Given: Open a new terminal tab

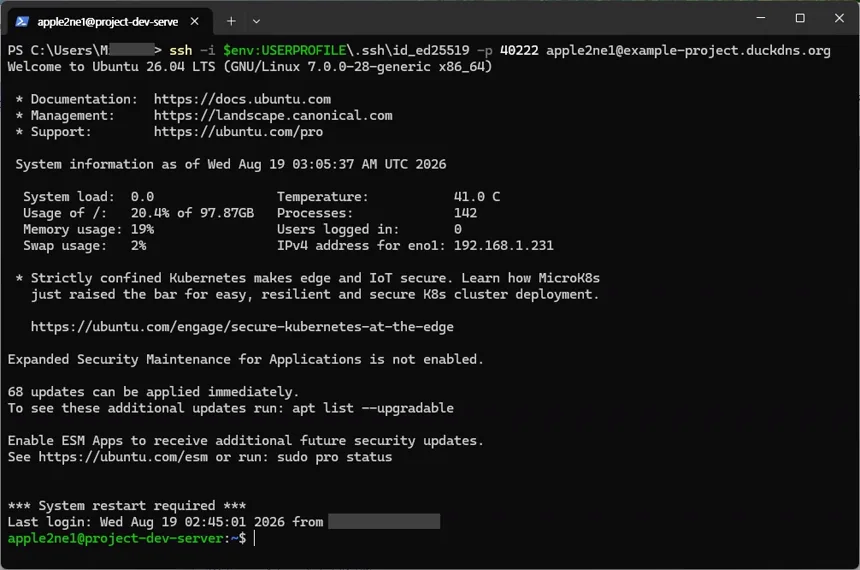Looking at the screenshot, I should pos(231,21).
